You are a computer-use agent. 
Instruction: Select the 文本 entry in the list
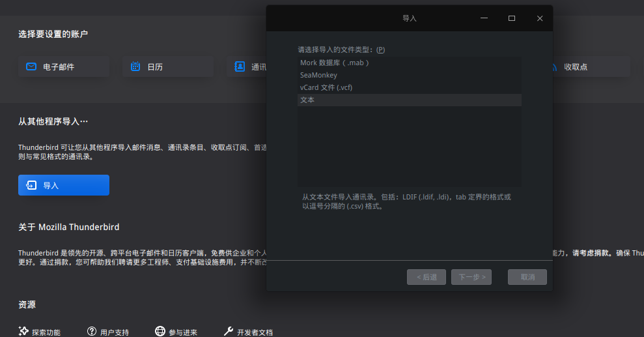point(410,100)
